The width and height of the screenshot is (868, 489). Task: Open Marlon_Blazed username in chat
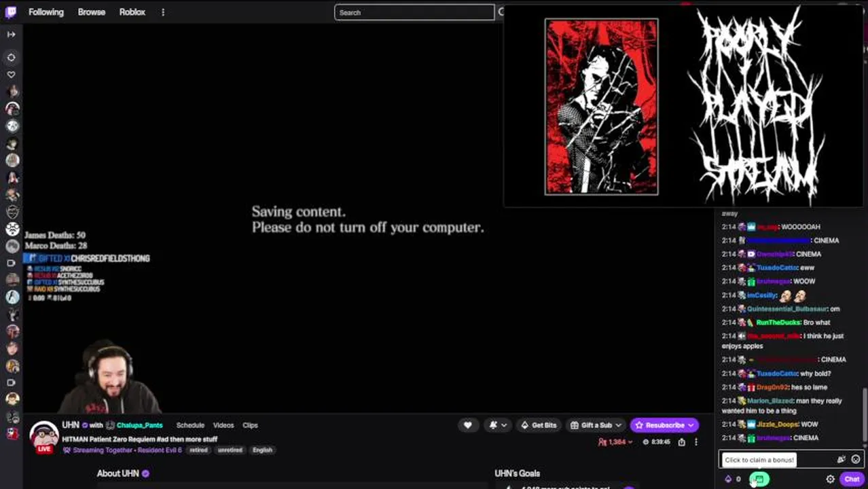click(770, 401)
